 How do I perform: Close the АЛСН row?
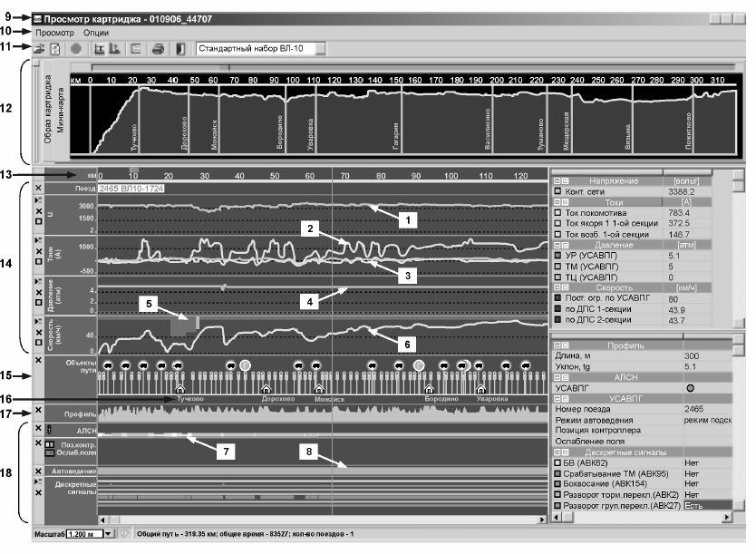39,428
